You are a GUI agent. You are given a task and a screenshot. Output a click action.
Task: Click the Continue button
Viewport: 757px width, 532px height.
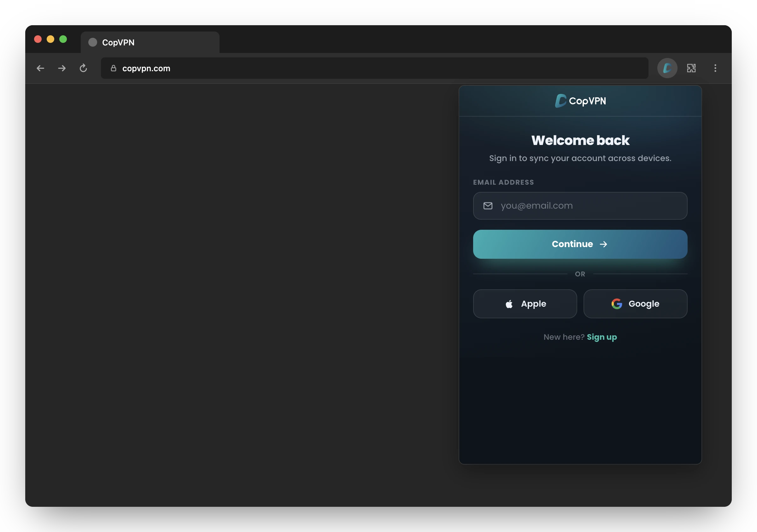tap(580, 244)
